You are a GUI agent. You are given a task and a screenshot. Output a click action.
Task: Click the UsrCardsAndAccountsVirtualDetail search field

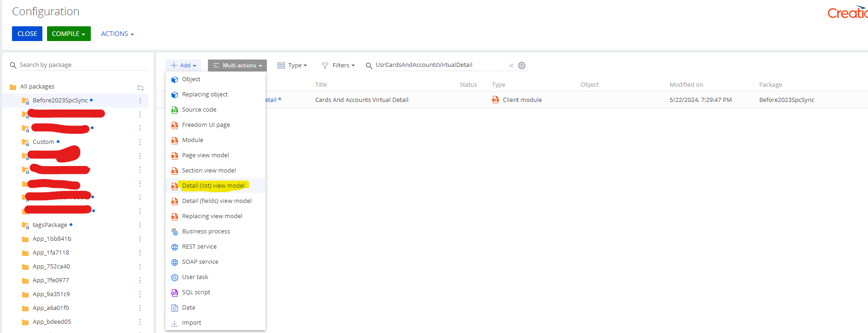pos(440,65)
